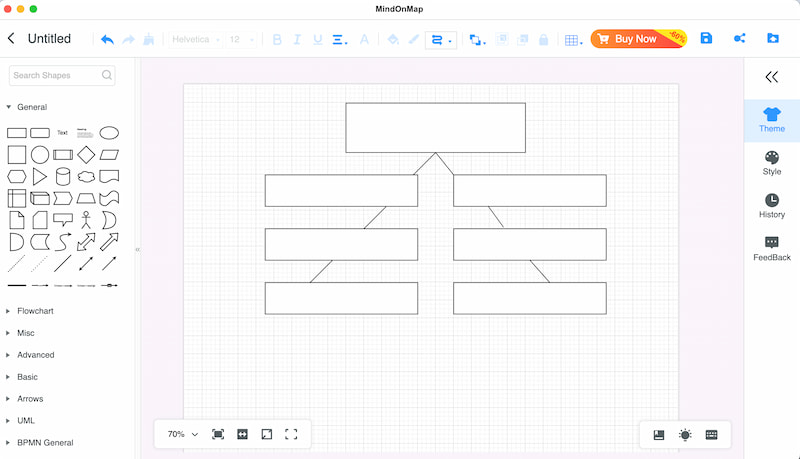Open the 70% zoom level dropdown
This screenshot has height=459, width=800.
pos(182,434)
